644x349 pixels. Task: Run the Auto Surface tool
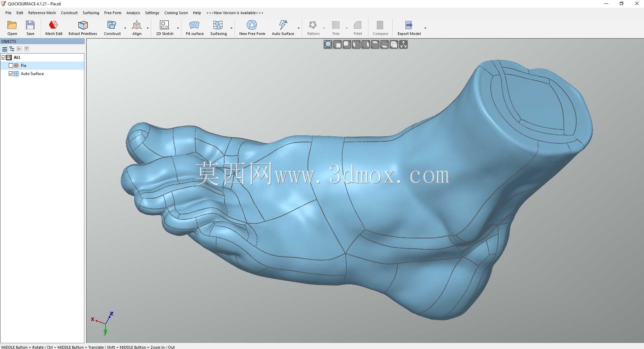click(283, 28)
